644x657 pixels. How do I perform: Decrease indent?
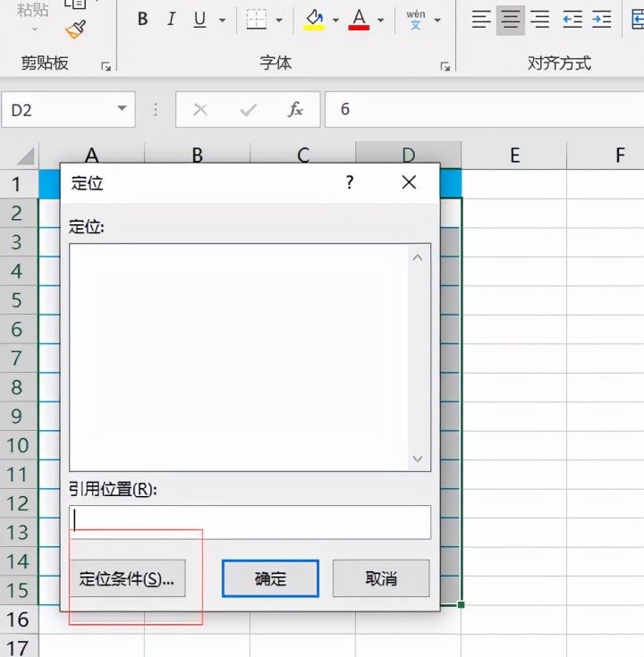(x=572, y=20)
